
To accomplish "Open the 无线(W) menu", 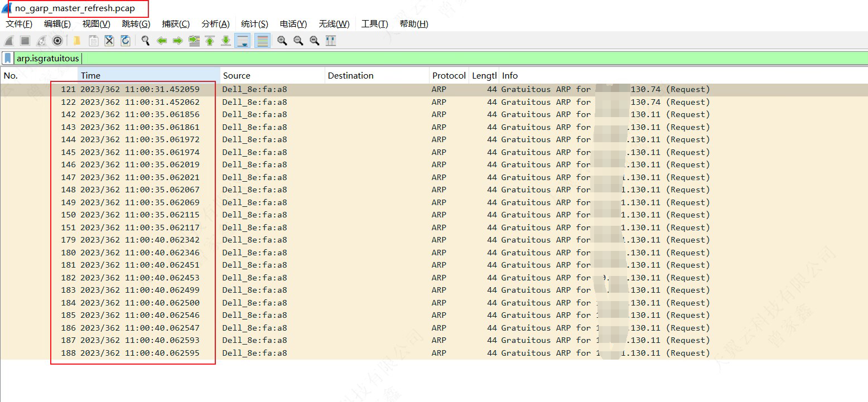I will click(334, 24).
